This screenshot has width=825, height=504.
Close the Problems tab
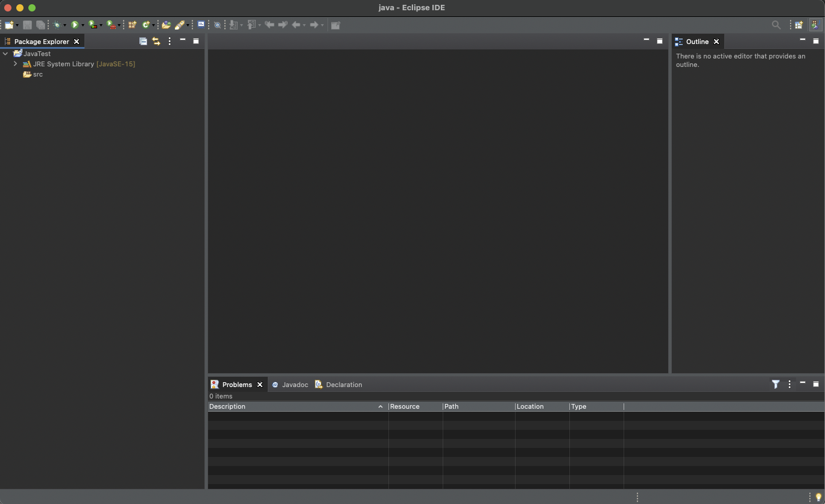click(260, 385)
